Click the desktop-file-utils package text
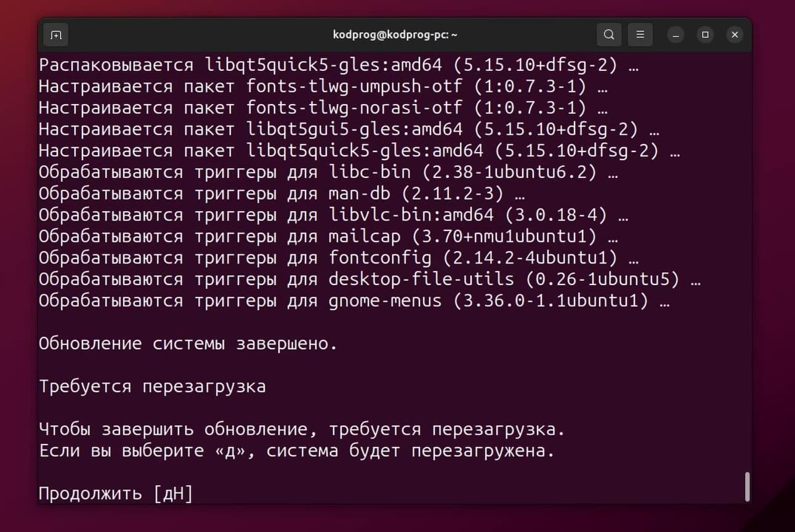This screenshot has width=795, height=532. click(421, 280)
